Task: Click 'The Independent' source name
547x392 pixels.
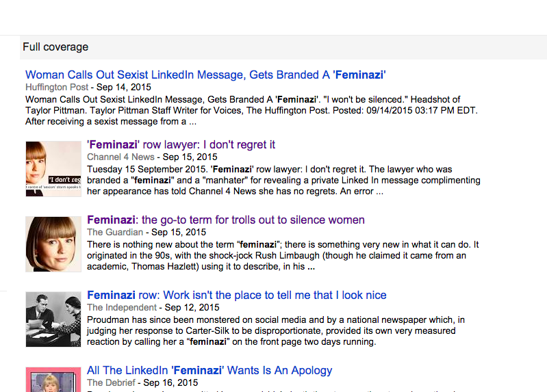Action: (123, 308)
